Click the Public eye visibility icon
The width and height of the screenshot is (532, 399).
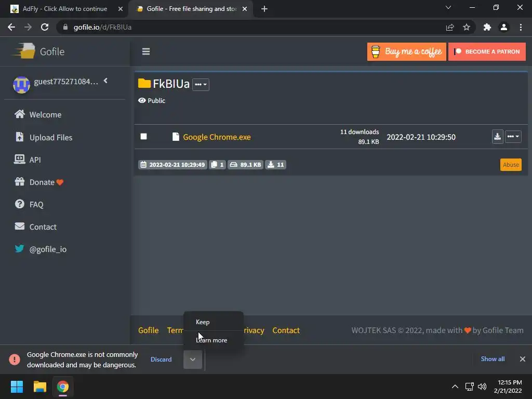142,100
